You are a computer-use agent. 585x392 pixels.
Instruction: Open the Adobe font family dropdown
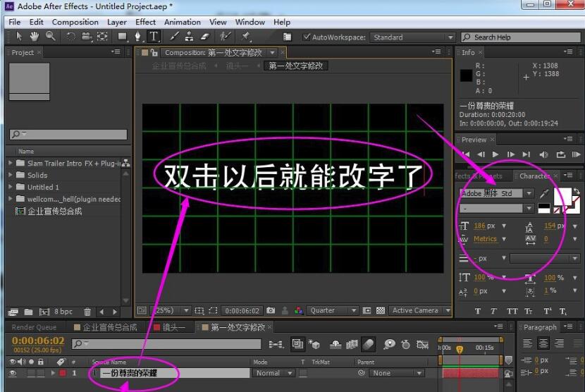(496, 193)
